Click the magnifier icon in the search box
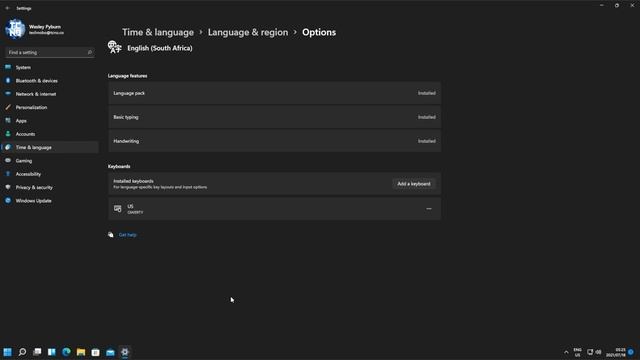 [89, 52]
